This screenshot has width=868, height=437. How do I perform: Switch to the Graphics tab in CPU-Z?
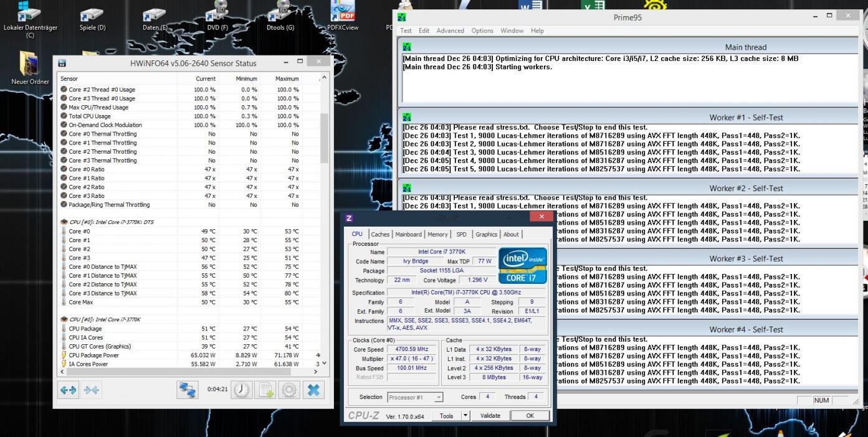pos(487,235)
